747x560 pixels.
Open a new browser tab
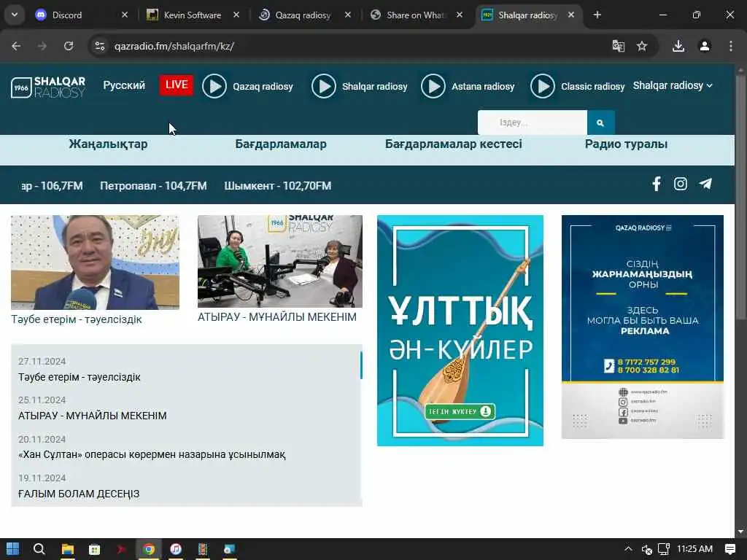click(597, 15)
